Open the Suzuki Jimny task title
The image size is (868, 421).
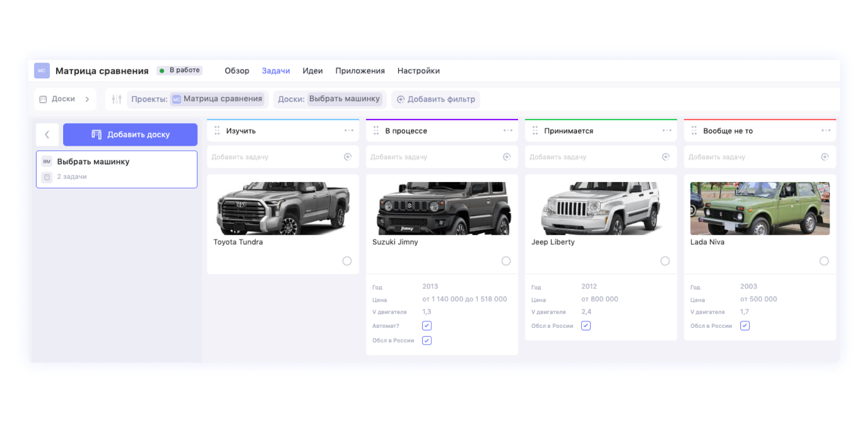[395, 242]
